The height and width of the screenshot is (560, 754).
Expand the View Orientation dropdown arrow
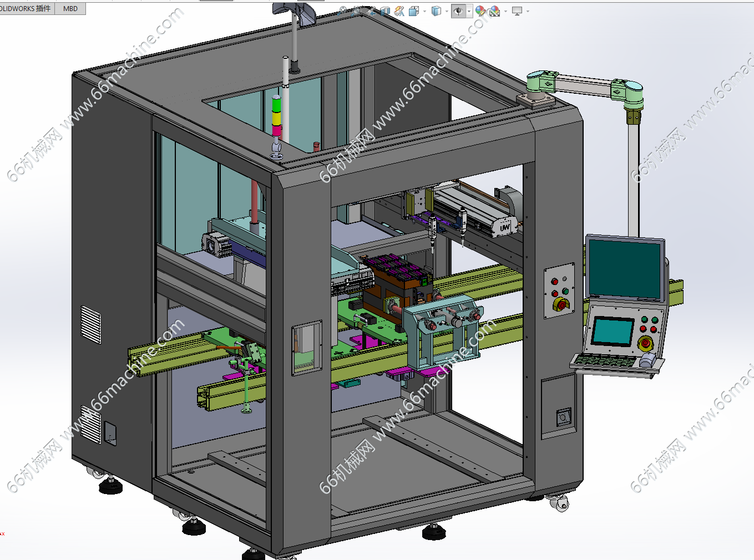424,11
